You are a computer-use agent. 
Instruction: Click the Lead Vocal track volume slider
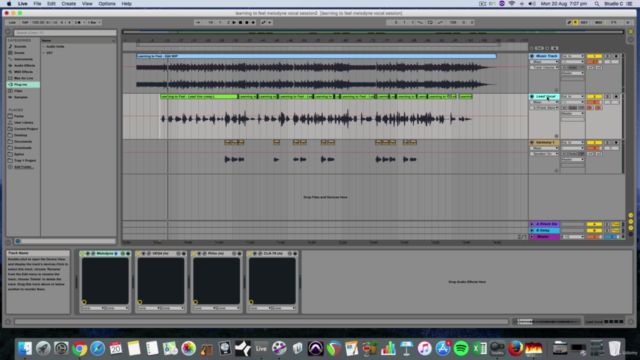[594, 102]
